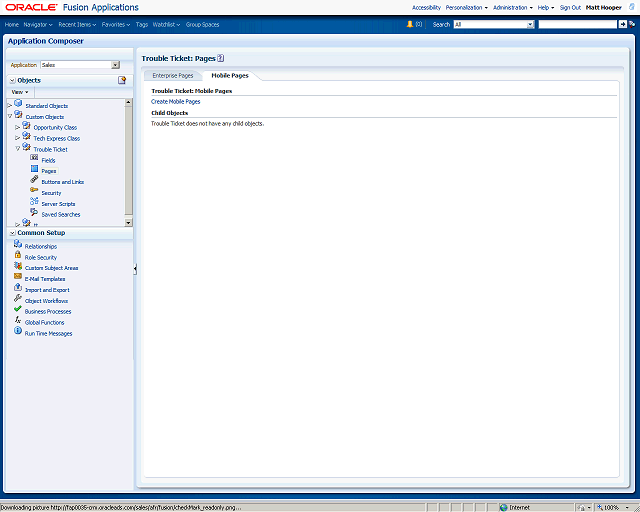640x512 pixels.
Task: Expand the Tech Express Class node
Action: [18, 138]
